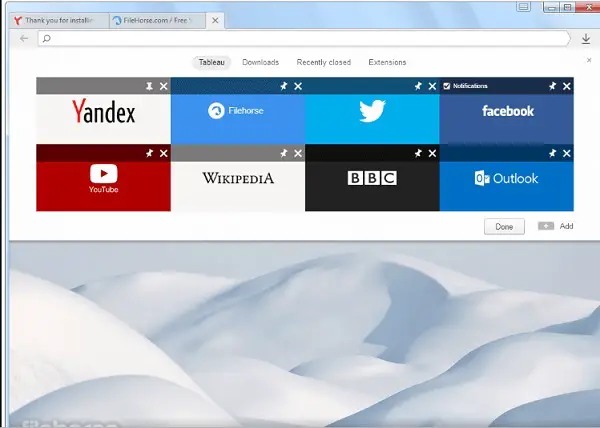Remove the Filehorse tile

click(298, 86)
